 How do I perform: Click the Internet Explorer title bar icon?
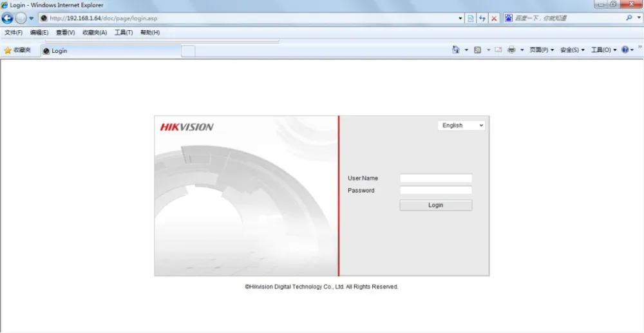click(5, 5)
